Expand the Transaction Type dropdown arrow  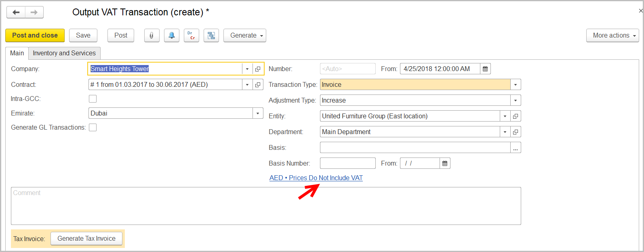tap(516, 85)
